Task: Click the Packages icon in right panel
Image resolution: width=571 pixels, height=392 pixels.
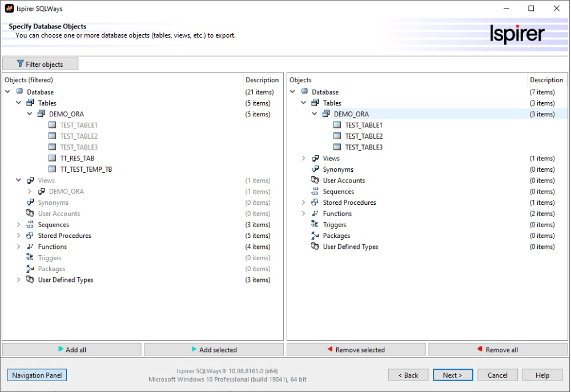Action: (x=315, y=236)
